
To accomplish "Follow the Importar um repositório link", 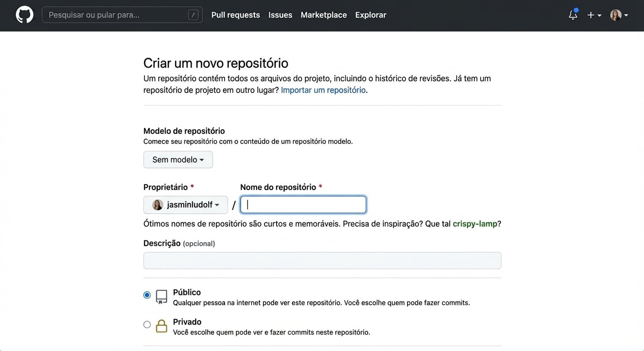I will [323, 90].
